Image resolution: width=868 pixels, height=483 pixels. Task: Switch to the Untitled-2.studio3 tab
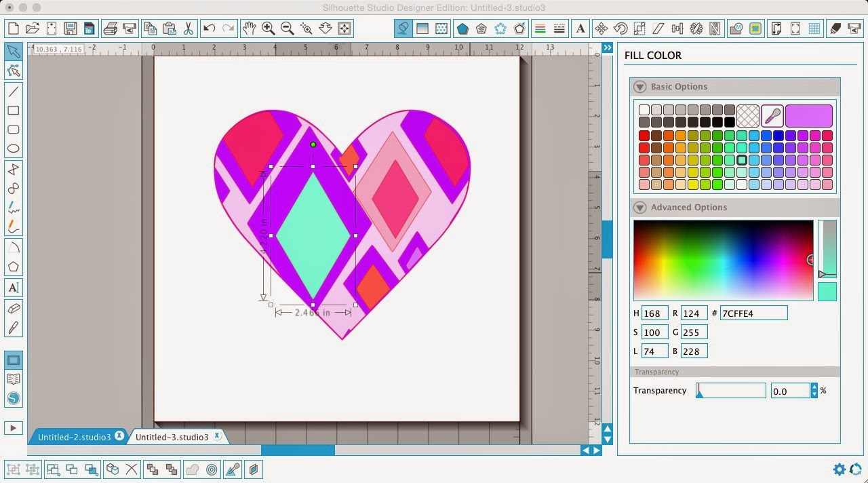tap(75, 436)
